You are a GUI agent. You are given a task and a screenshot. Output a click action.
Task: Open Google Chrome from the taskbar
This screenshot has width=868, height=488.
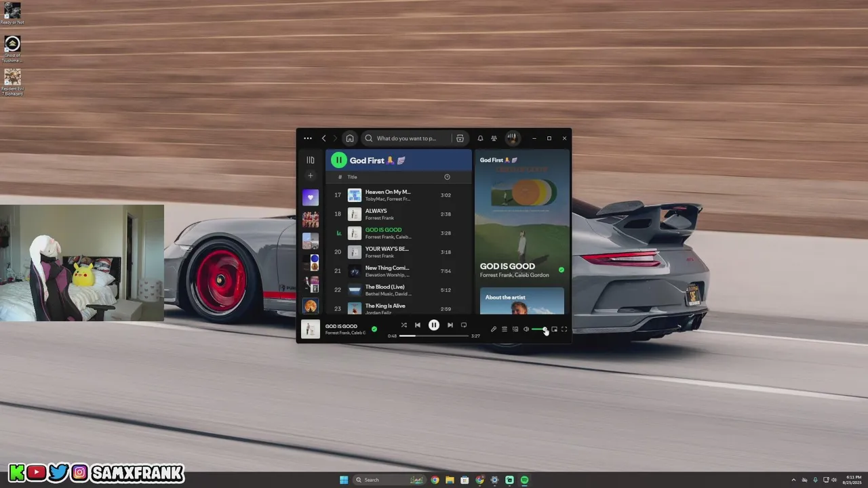pos(435,480)
